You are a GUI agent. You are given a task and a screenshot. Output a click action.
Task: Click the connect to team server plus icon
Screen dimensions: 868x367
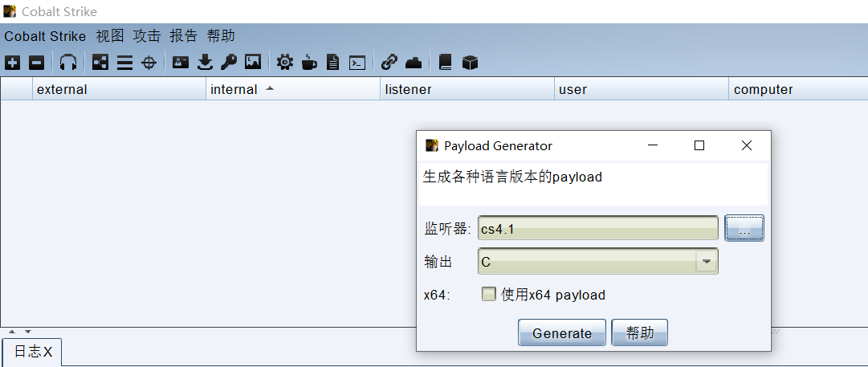[12, 63]
